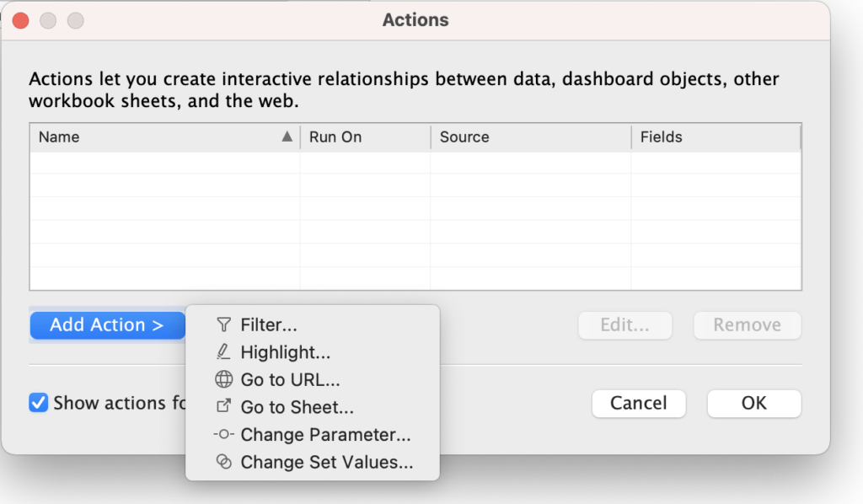Click the Fields column header
This screenshot has width=863, height=504.
coord(662,137)
